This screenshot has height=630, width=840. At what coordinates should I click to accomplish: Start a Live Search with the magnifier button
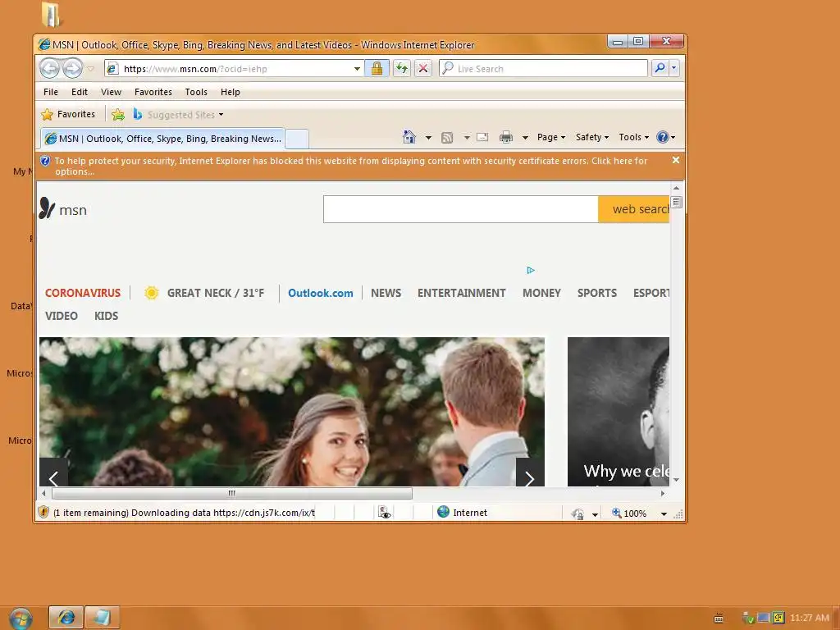click(x=660, y=68)
